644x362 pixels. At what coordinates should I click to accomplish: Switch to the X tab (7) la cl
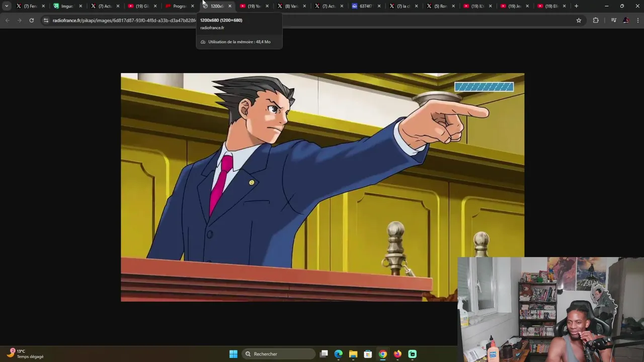click(x=403, y=6)
